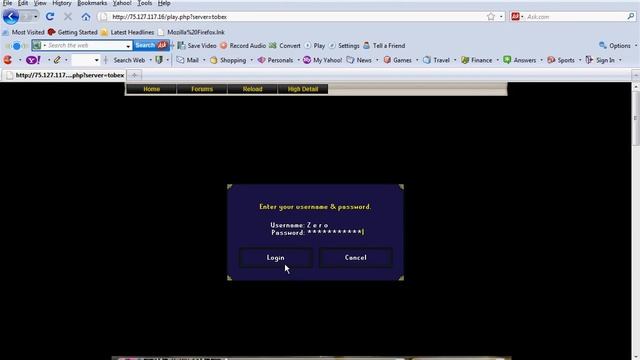
Task: Open the Getting Started bookmark
Action: (x=73, y=32)
